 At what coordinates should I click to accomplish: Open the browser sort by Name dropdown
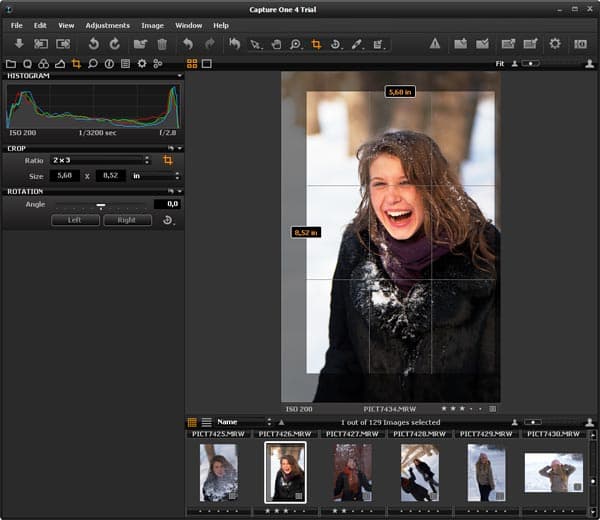[244, 422]
